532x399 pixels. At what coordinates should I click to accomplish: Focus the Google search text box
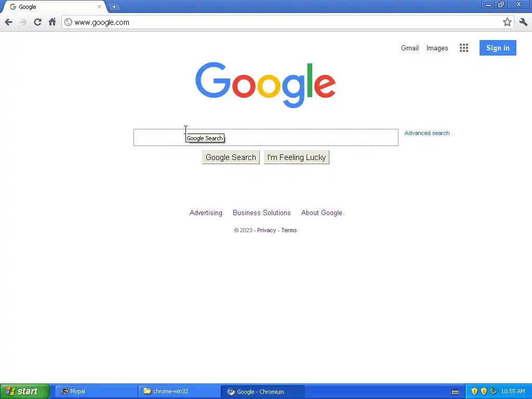coord(265,137)
